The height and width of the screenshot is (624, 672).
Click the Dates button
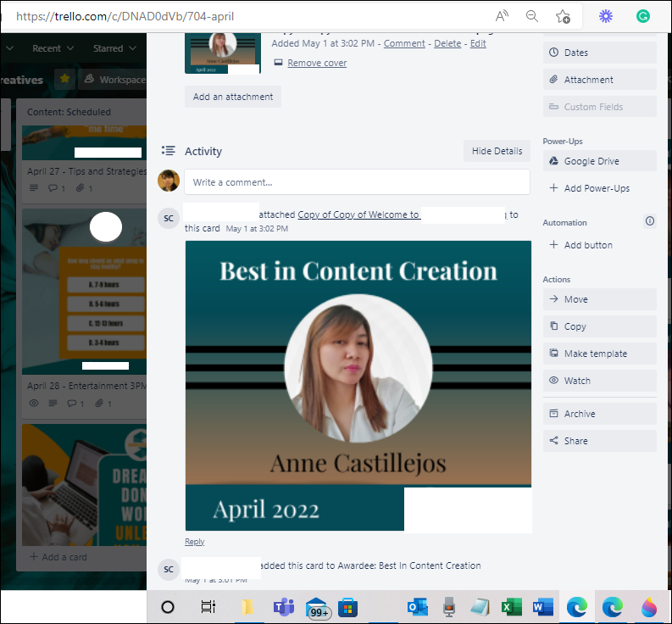point(600,53)
